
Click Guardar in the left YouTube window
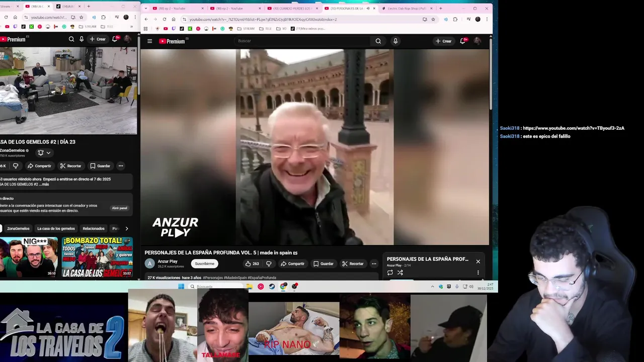tap(100, 166)
